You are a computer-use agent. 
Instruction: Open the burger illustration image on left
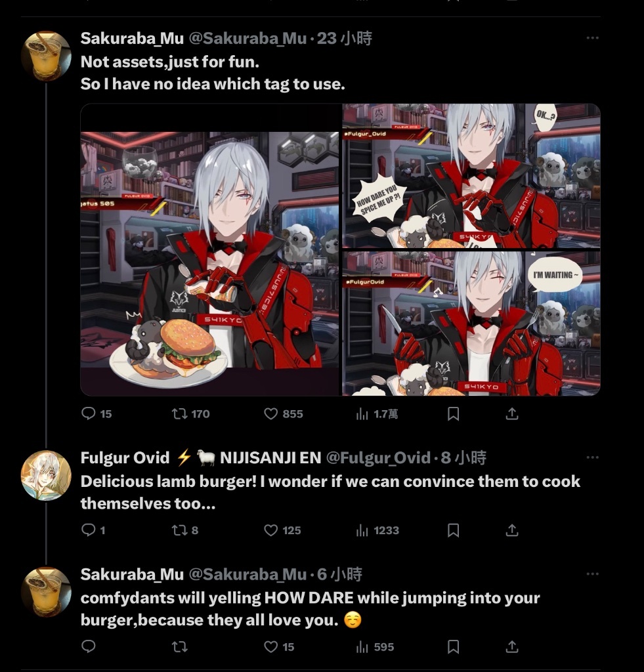click(x=209, y=249)
